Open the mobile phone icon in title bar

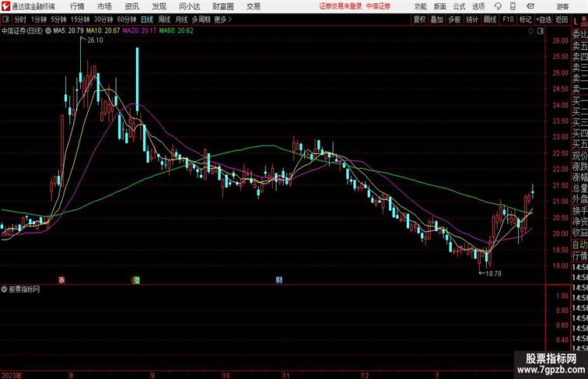tap(513, 6)
